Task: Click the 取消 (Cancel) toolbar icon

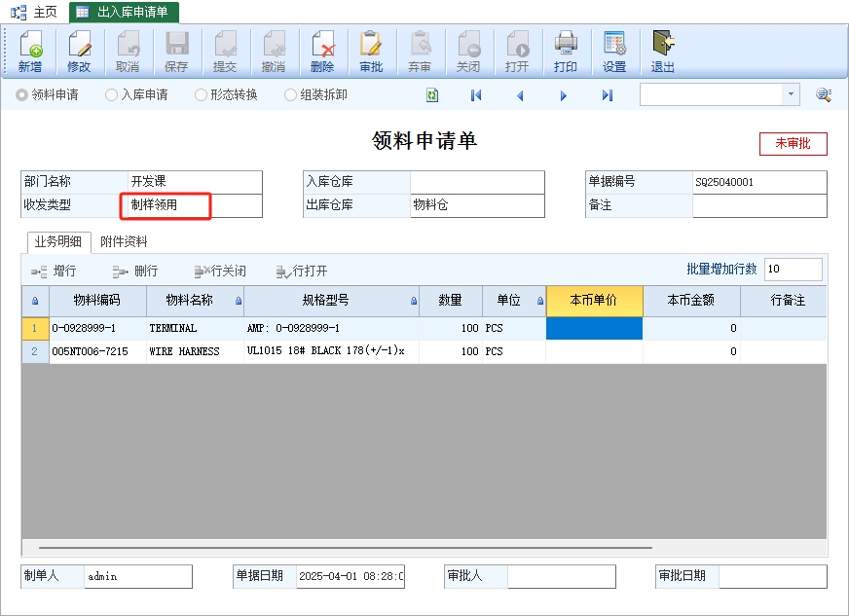Action: pyautogui.click(x=128, y=52)
